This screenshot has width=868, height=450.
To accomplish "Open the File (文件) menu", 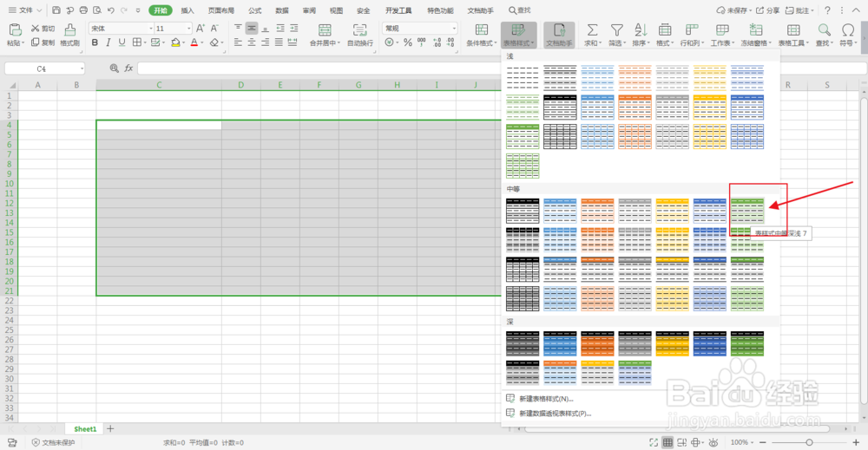I will 25,10.
